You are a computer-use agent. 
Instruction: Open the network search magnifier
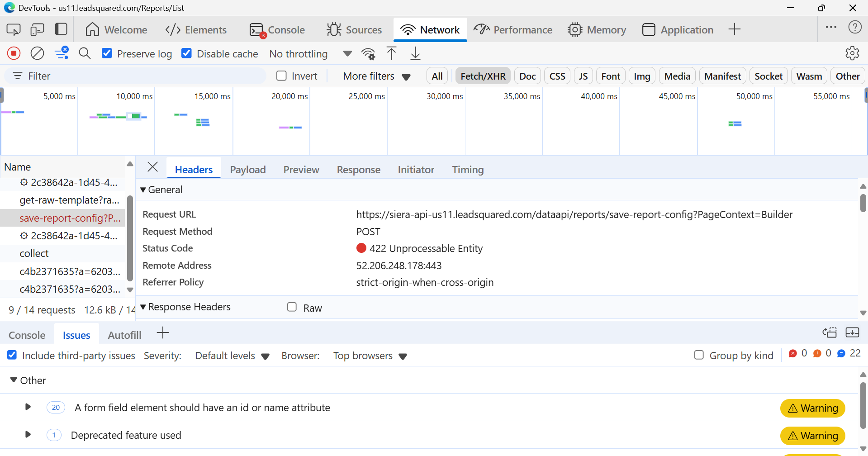[x=85, y=53]
